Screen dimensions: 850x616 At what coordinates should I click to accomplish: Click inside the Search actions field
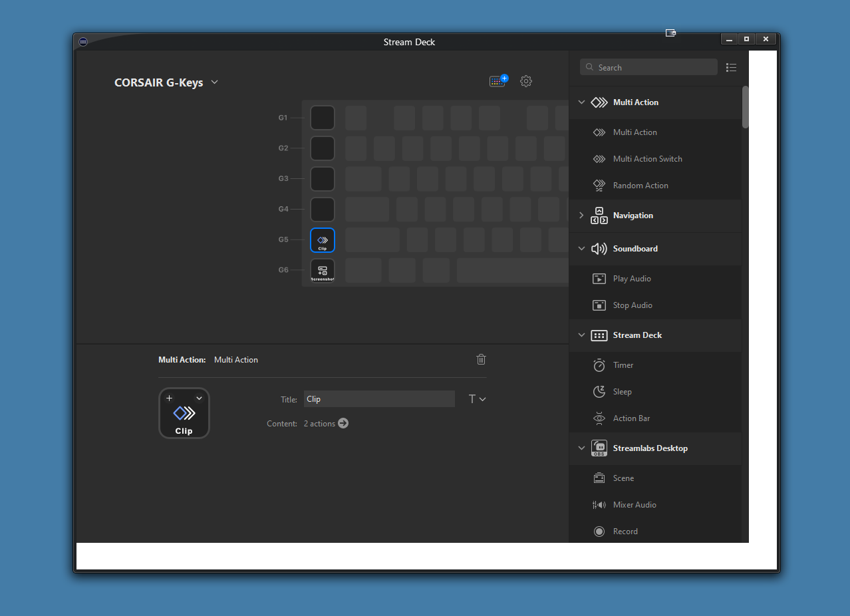pos(648,67)
